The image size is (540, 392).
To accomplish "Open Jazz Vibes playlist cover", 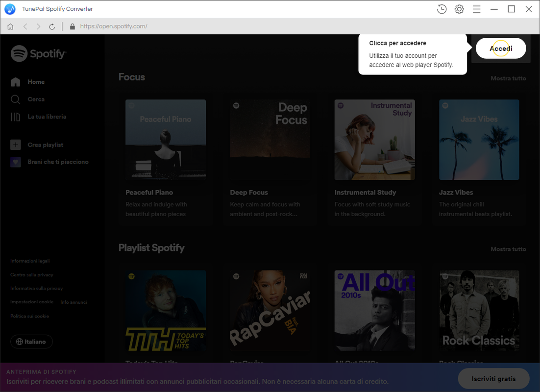I will tap(479, 140).
